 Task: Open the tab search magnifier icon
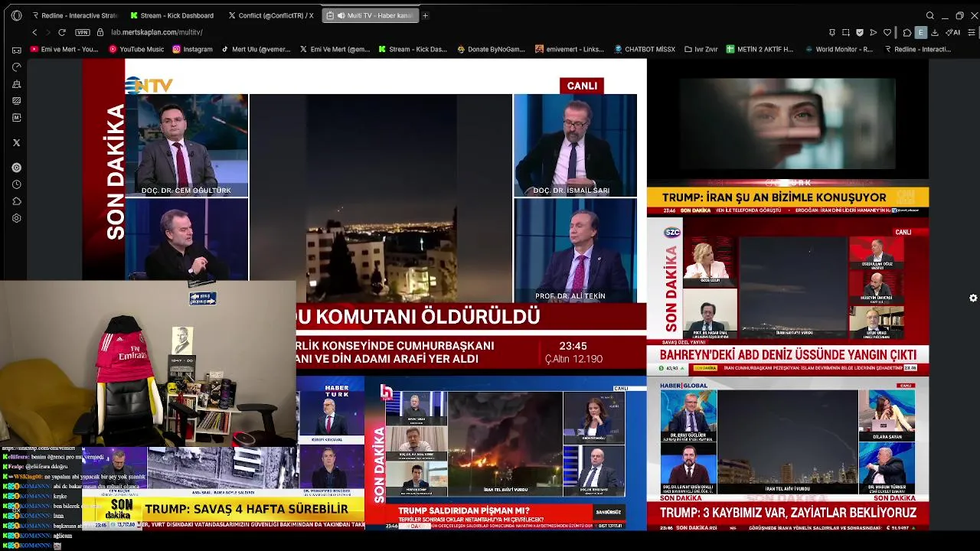930,15
